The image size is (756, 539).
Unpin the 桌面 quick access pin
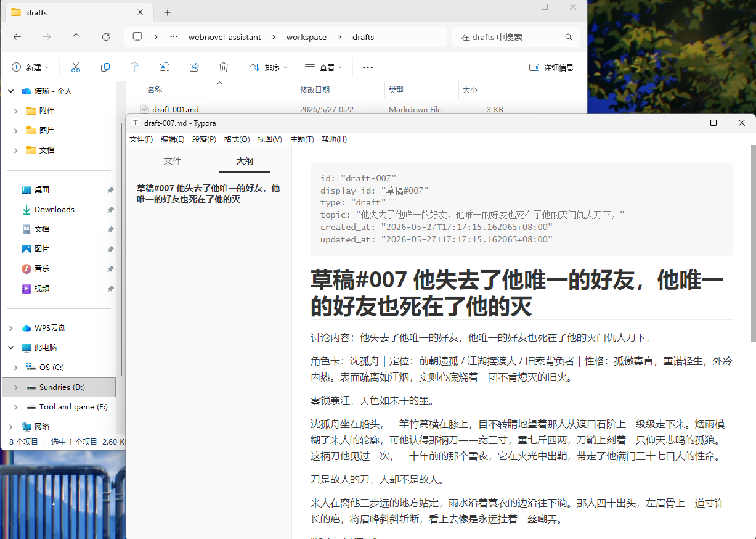pyautogui.click(x=110, y=190)
